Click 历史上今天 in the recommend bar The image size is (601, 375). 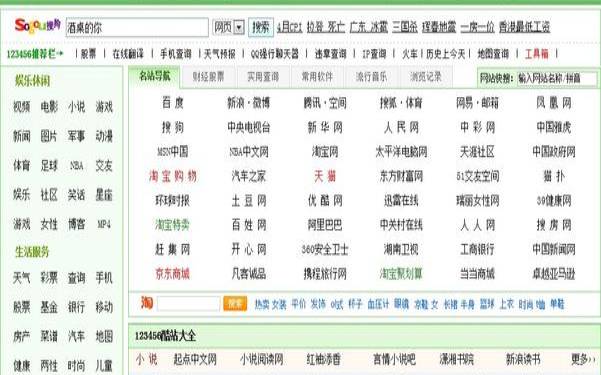coord(445,54)
